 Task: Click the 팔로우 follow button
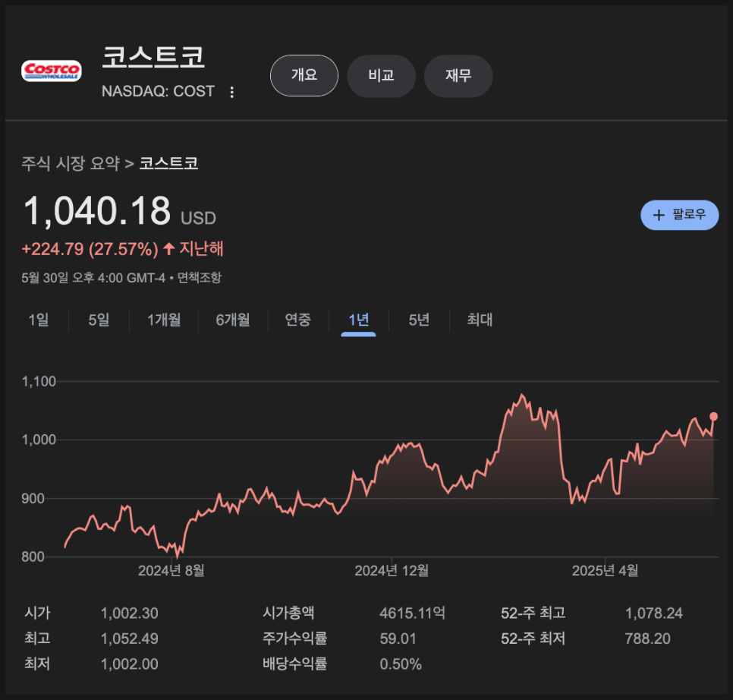click(x=679, y=215)
